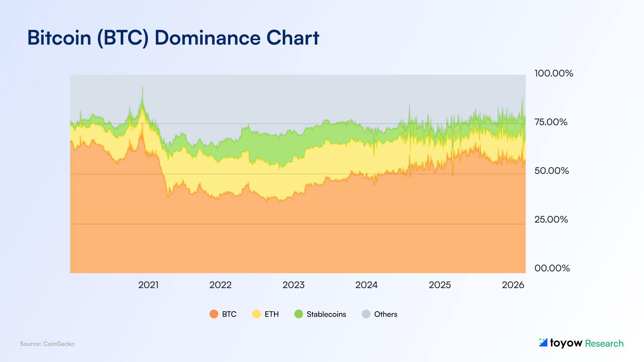This screenshot has width=644, height=362.
Task: Click the 100.00% y-axis label
Action: (x=553, y=73)
